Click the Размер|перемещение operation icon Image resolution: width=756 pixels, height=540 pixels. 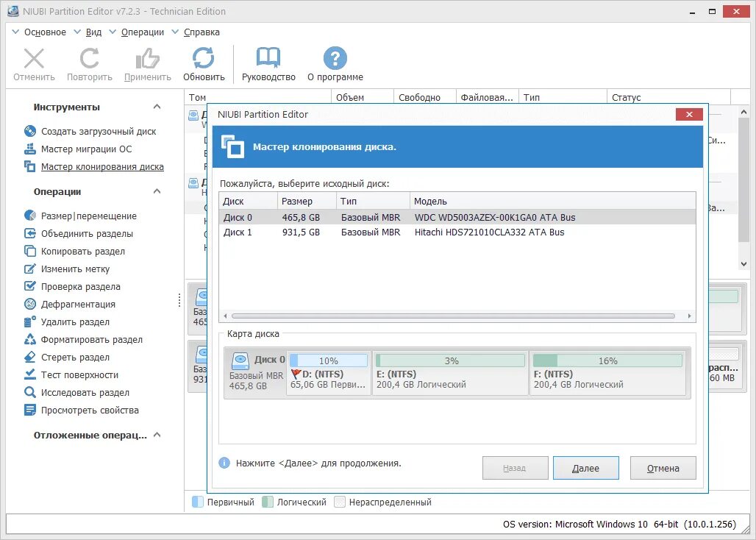pyautogui.click(x=30, y=216)
